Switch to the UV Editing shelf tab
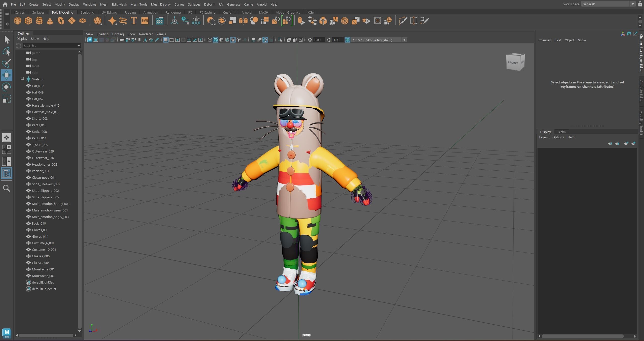 click(109, 12)
